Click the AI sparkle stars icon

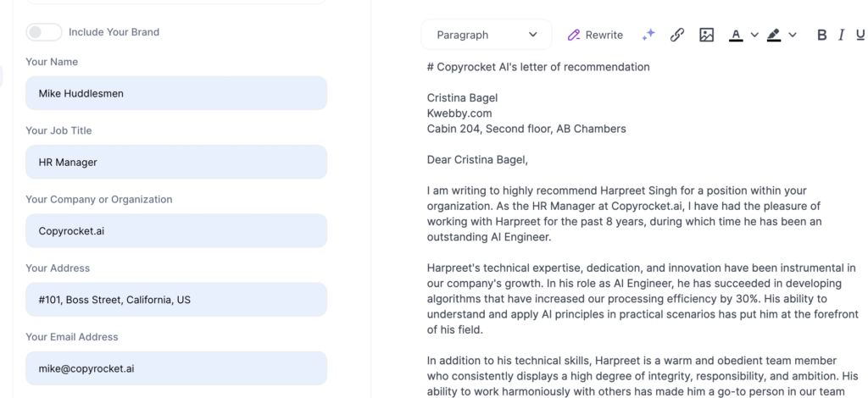tap(648, 35)
